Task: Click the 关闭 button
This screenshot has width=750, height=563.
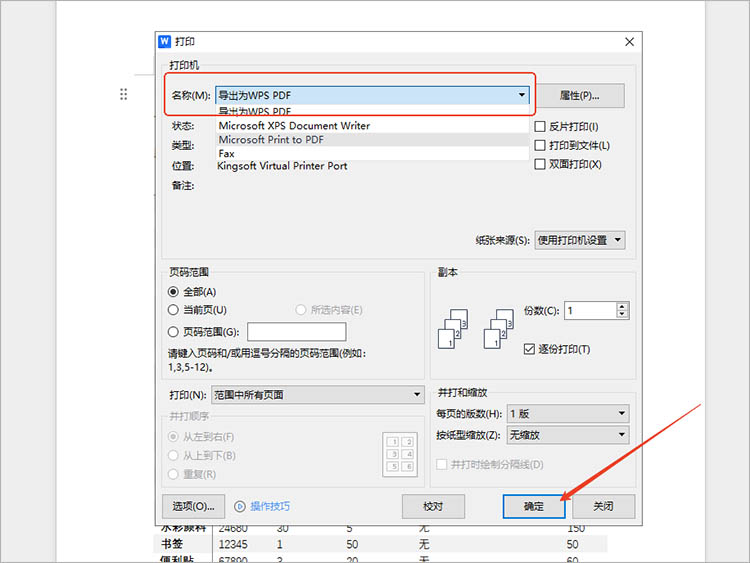Action: click(604, 506)
